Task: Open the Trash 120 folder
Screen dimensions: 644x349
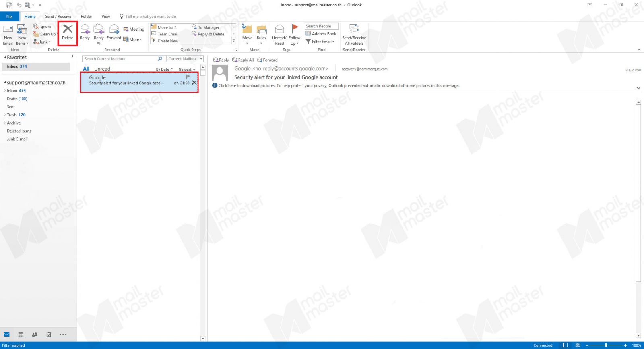Action: 16,115
